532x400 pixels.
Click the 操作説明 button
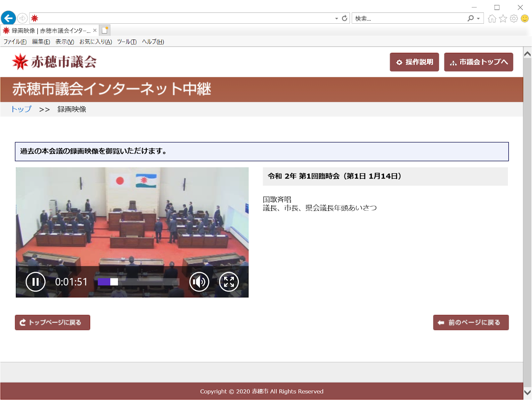click(x=414, y=62)
